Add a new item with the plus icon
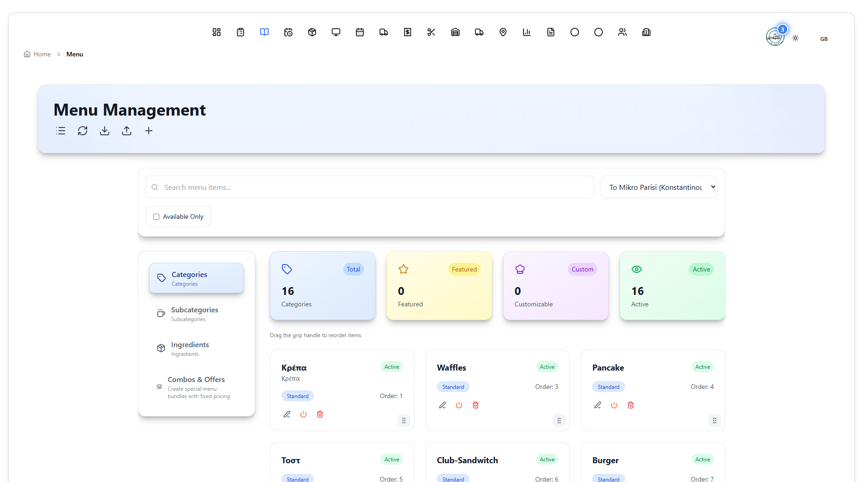 coord(149,131)
